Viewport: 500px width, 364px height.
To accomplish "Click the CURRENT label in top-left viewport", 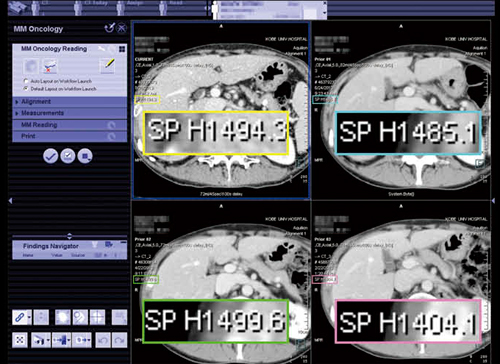I will [x=144, y=59].
